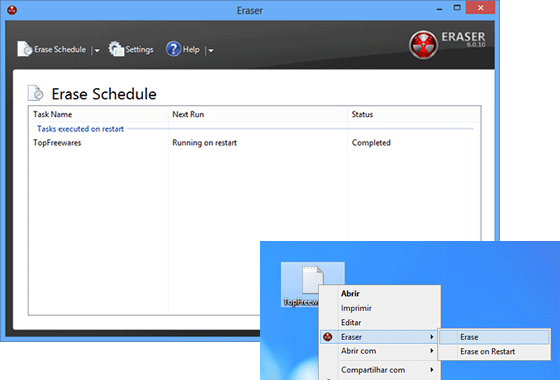Close the Eraser window
560x380 pixels.
click(480, 8)
